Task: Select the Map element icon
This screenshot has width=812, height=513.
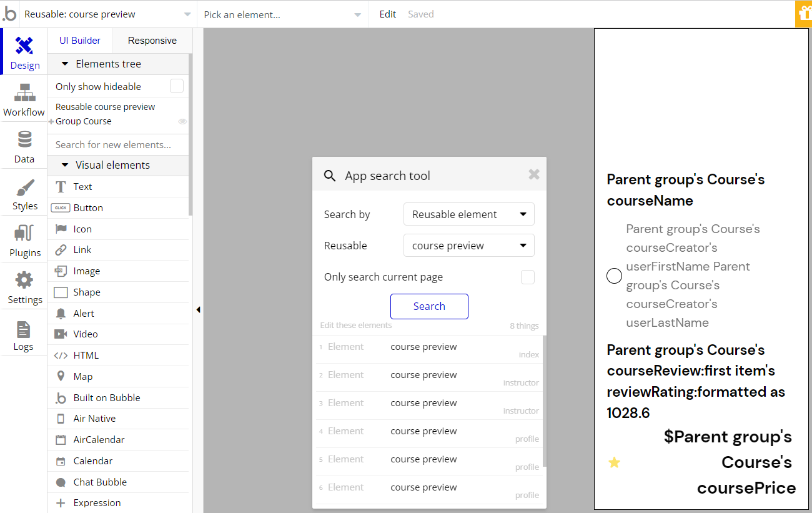Action: [61, 376]
